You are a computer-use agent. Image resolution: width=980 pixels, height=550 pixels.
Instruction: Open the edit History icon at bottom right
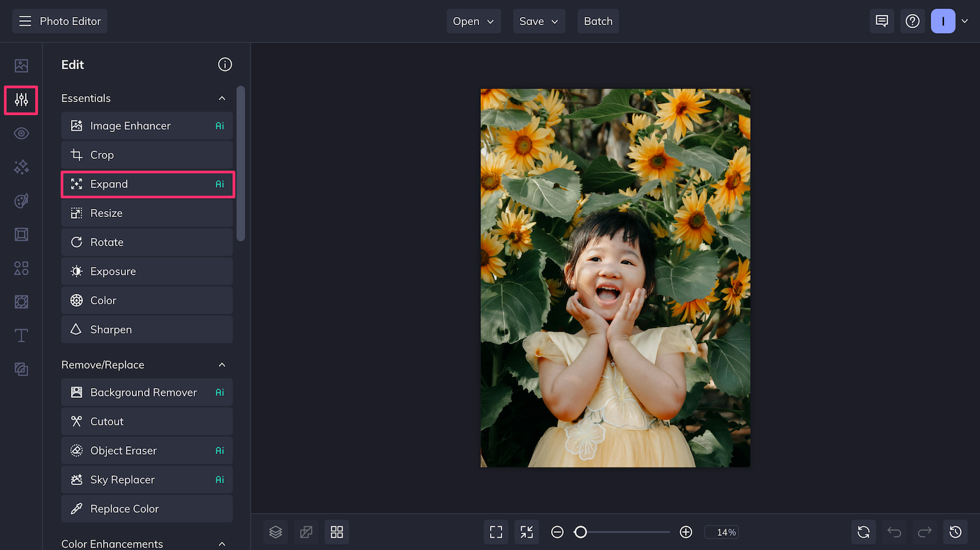[956, 532]
